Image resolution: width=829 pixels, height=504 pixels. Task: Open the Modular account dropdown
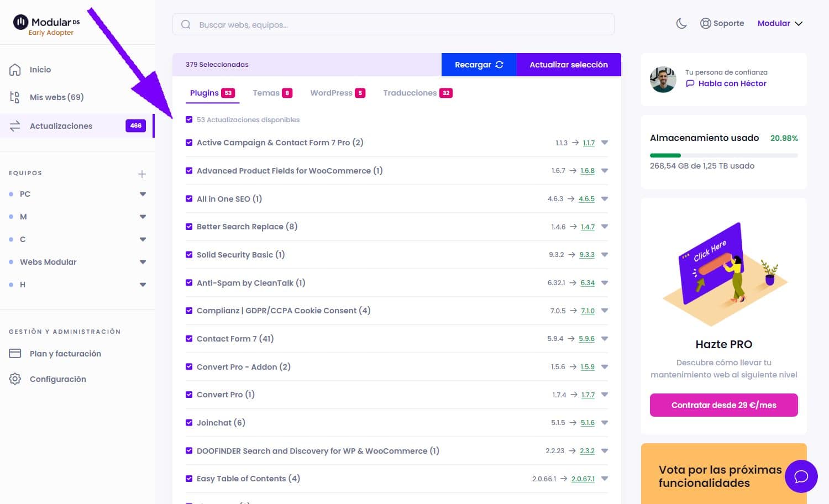click(x=780, y=23)
